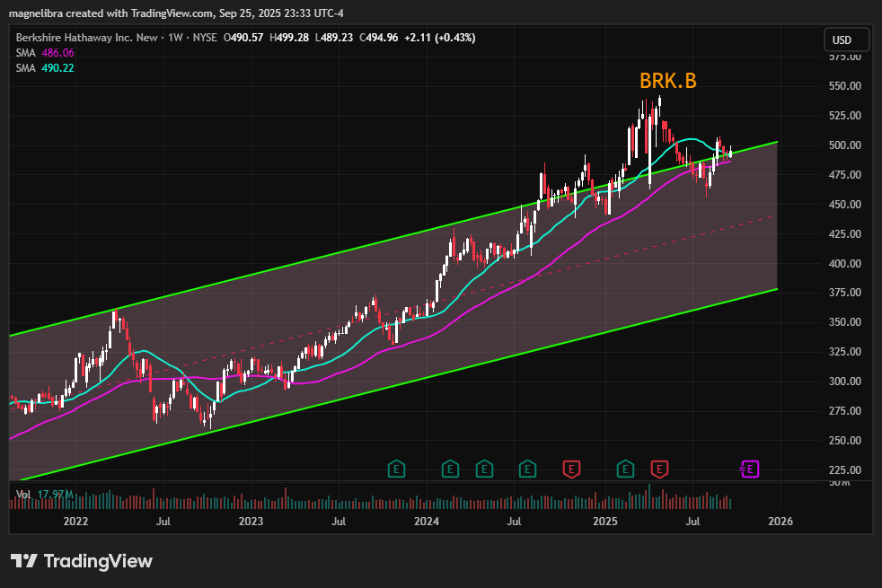Click the first green earnings marker before 2024
The image size is (882, 588).
click(397, 469)
